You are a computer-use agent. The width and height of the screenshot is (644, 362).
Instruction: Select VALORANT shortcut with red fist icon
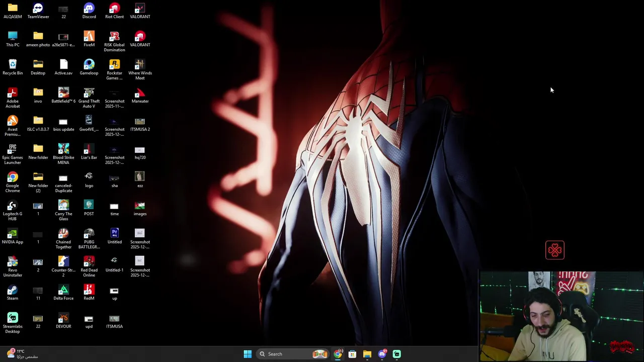(140, 39)
